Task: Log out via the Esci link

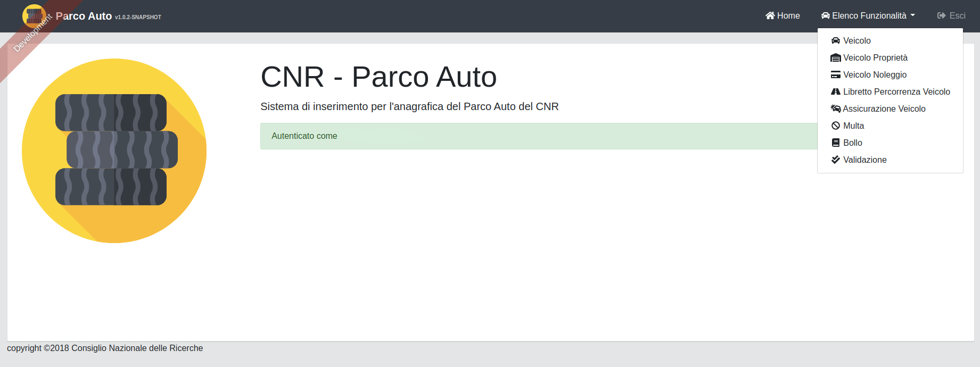Action: pos(951,15)
